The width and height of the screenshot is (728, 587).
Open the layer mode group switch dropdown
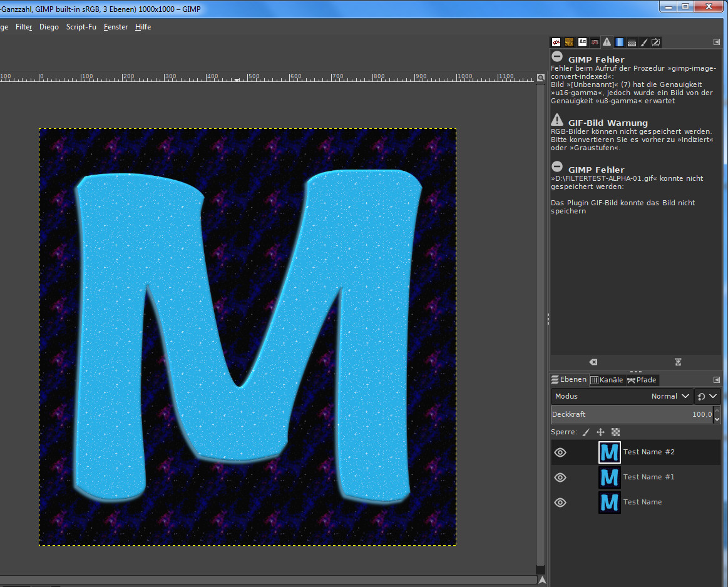pyautogui.click(x=707, y=396)
